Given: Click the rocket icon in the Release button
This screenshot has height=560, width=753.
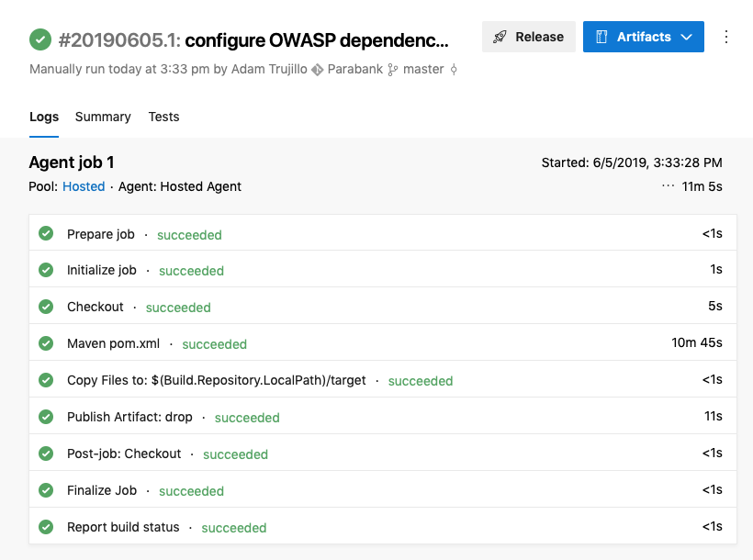Looking at the screenshot, I should point(500,37).
